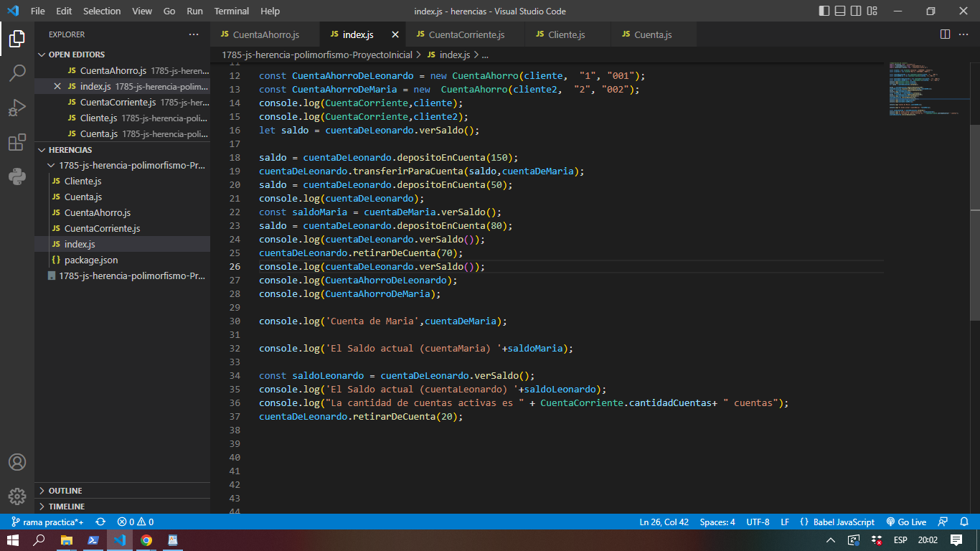Close index.js in Open Editors list
This screenshot has width=980, height=551.
pyautogui.click(x=57, y=86)
